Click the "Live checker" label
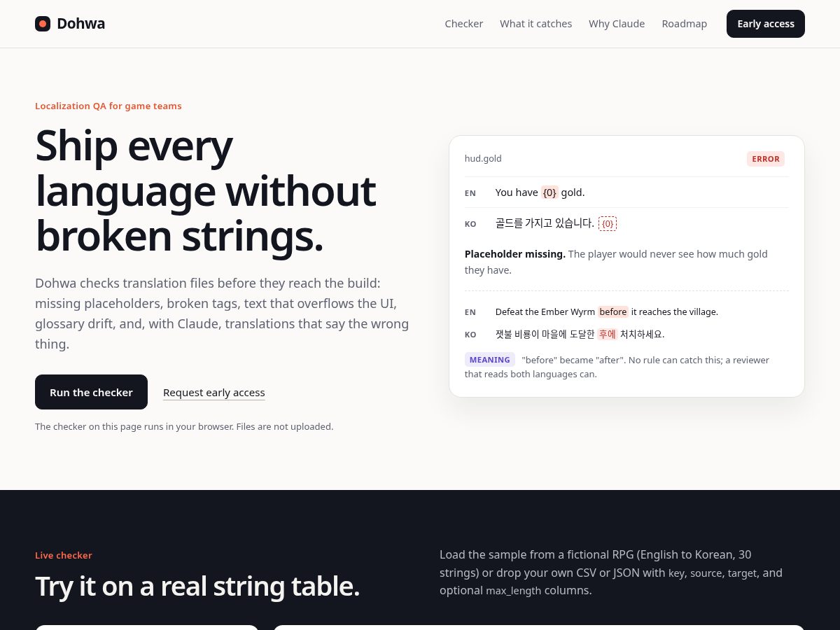Screen dimensions: 840x630 click(64, 556)
